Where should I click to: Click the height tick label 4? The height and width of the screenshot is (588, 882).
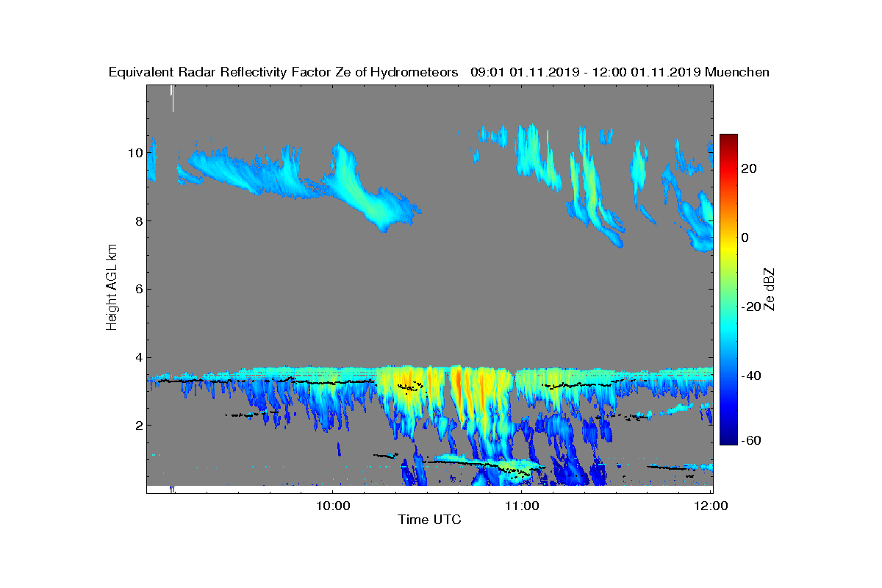[x=139, y=357]
